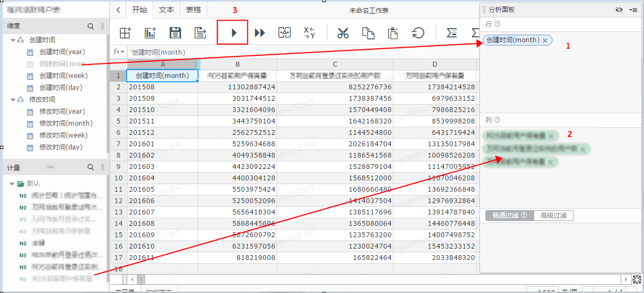The width and height of the screenshot is (644, 293).
Task: Click cell with value 818219008
Action: pyautogui.click(x=238, y=257)
